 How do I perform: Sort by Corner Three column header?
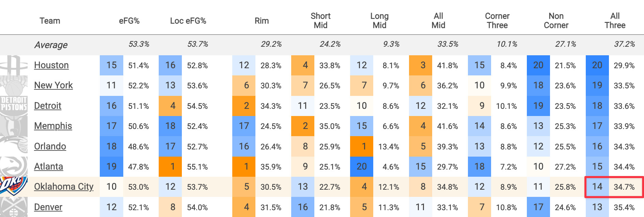(x=497, y=20)
